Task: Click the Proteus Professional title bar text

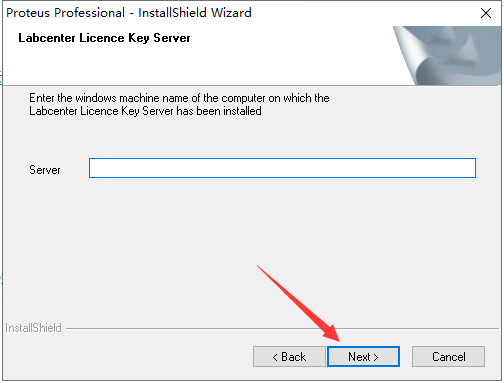Action: click(66, 13)
